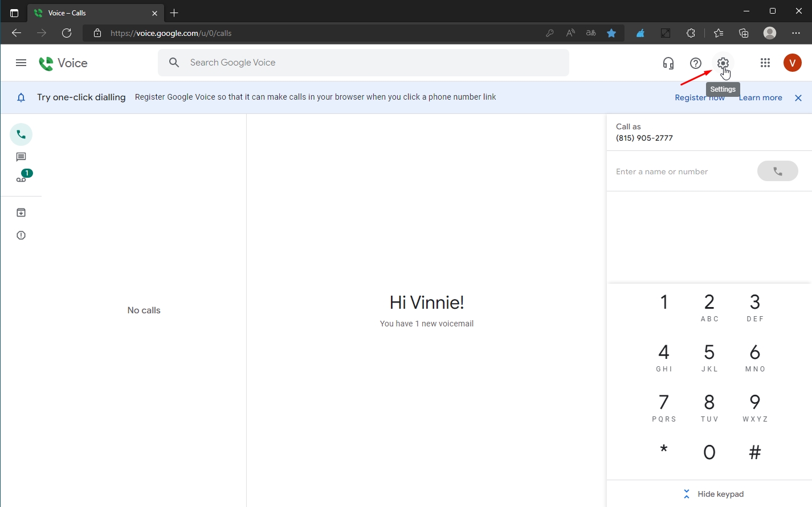Viewport: 812px width, 507px height.
Task: Open the Vinnie account avatar menu
Action: point(792,63)
